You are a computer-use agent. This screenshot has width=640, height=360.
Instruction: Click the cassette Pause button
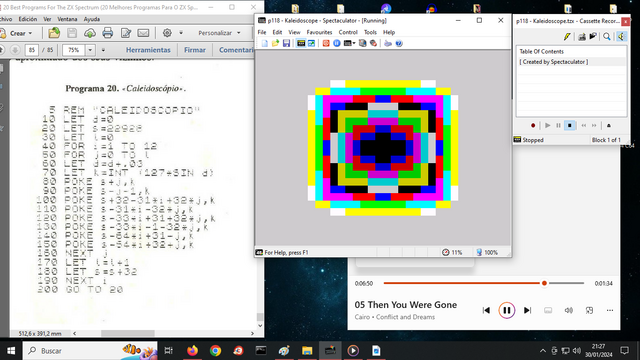click(x=558, y=126)
